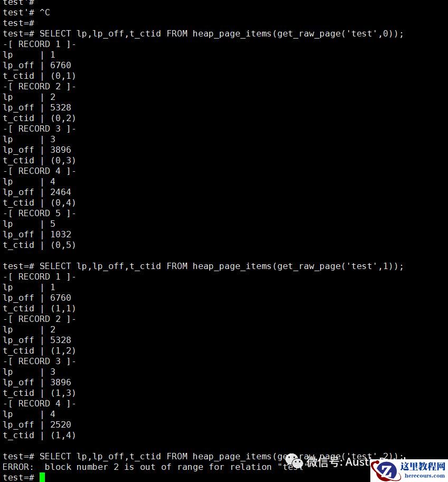Image resolution: width=448 pixels, height=482 pixels.
Task: Click the herecours.com Z logo
Action: pos(385,470)
